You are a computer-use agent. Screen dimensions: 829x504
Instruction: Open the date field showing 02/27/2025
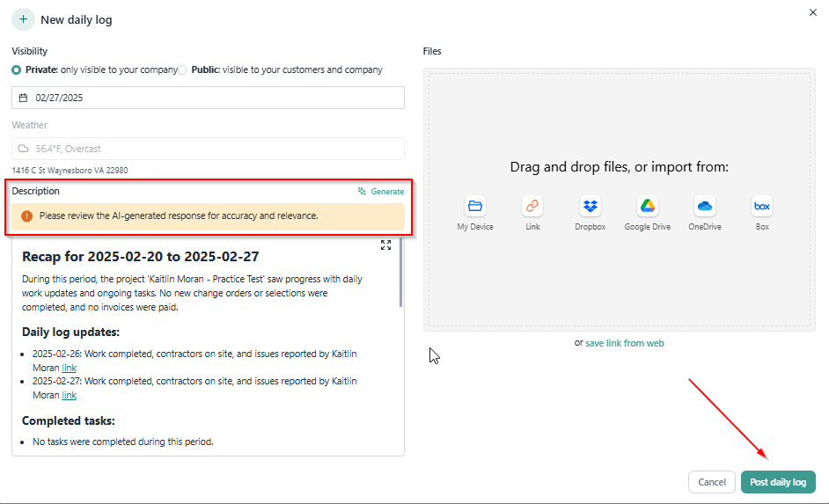pos(209,98)
